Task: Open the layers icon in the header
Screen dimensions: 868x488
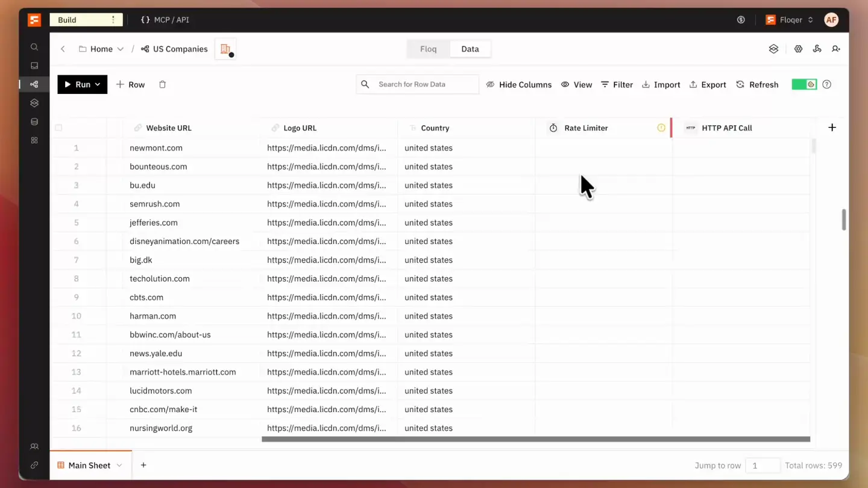Action: click(x=774, y=49)
